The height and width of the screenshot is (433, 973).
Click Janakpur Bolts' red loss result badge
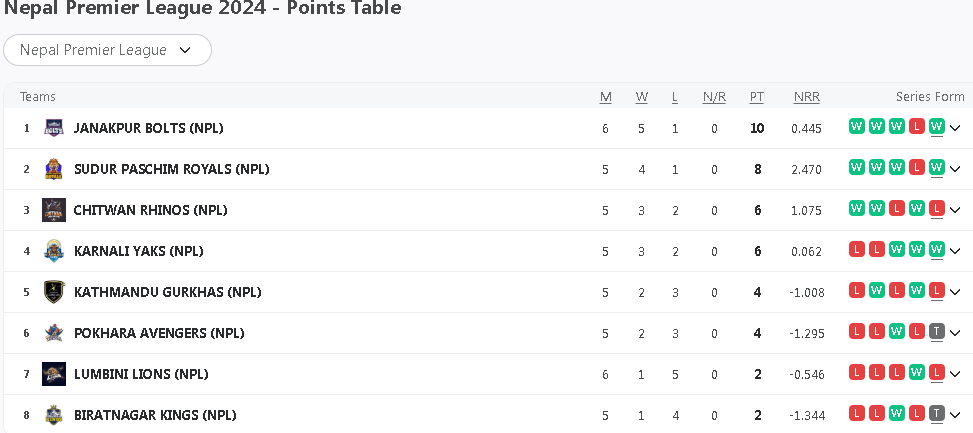916,126
